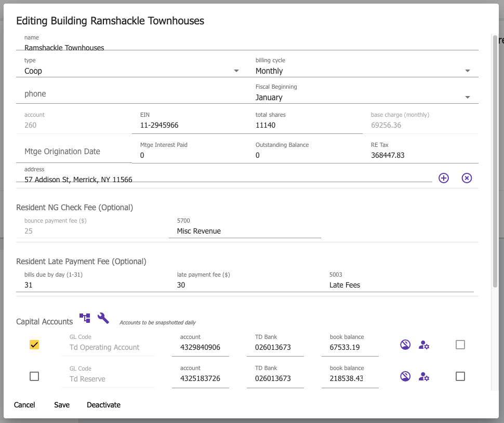Click the address field 57 Addison St
The image size is (504, 423).
(x=224, y=174)
